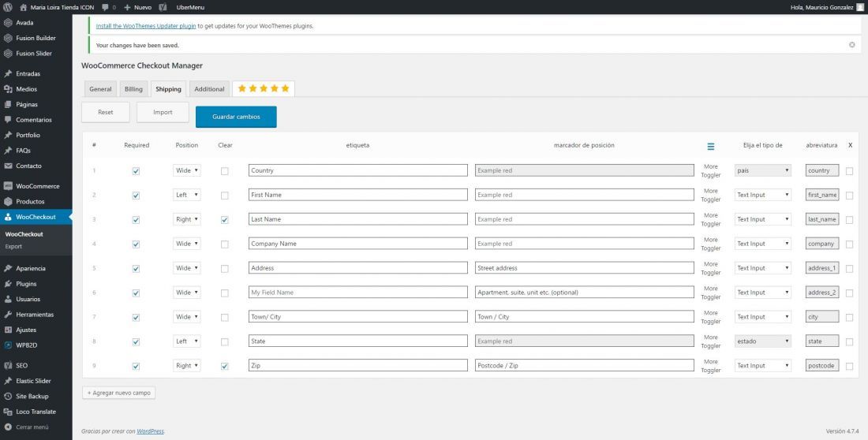Open the Avada sidebar icon
The image size is (868, 440).
click(8, 23)
